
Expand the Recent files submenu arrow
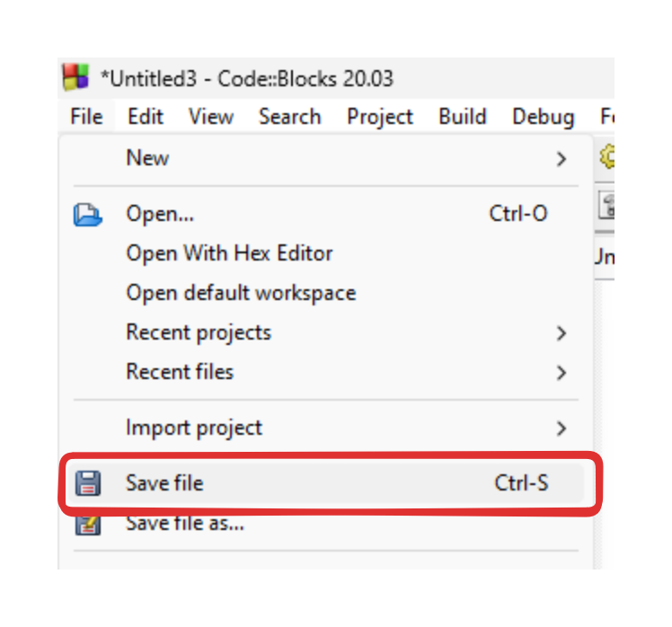click(561, 373)
